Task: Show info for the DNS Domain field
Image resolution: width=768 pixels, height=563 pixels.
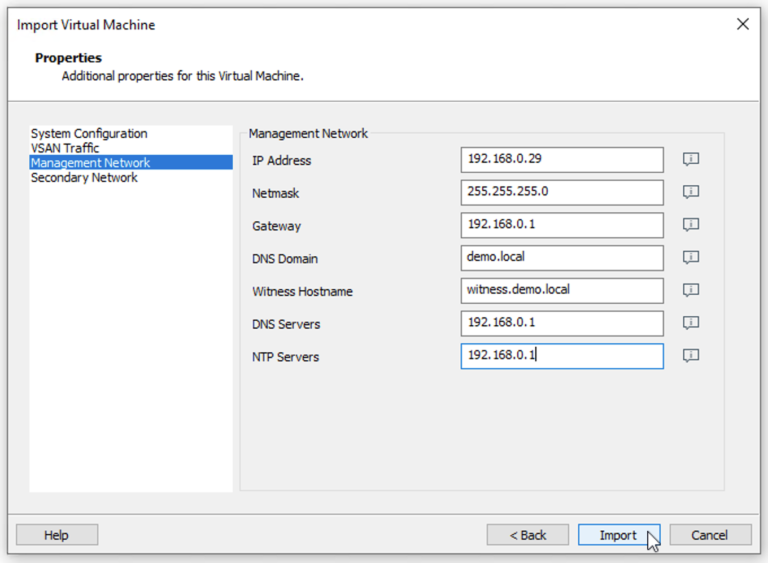Action: point(690,258)
